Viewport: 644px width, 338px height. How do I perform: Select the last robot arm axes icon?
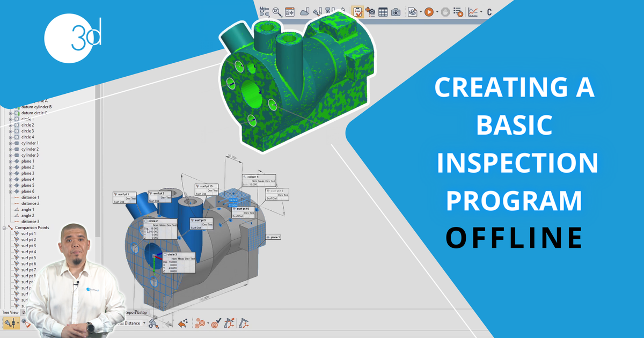click(244, 324)
